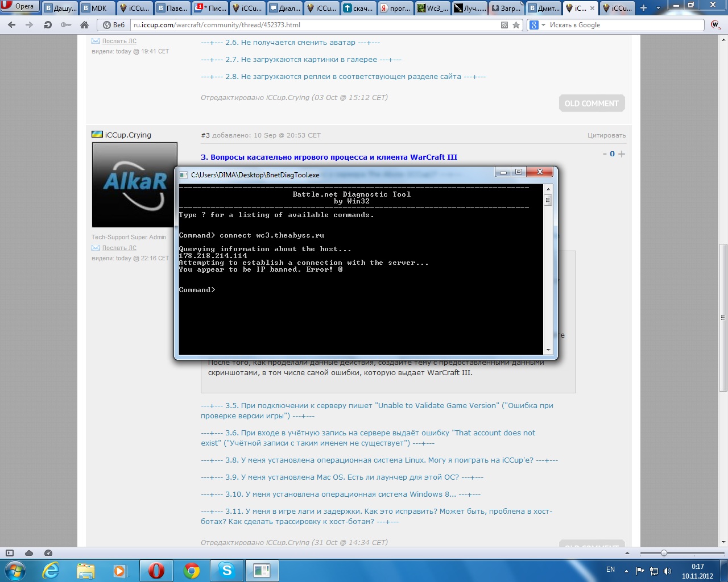Switch to the Yandex 'прог...' tab
Image resolution: width=728 pixels, height=582 pixels.
click(396, 8)
